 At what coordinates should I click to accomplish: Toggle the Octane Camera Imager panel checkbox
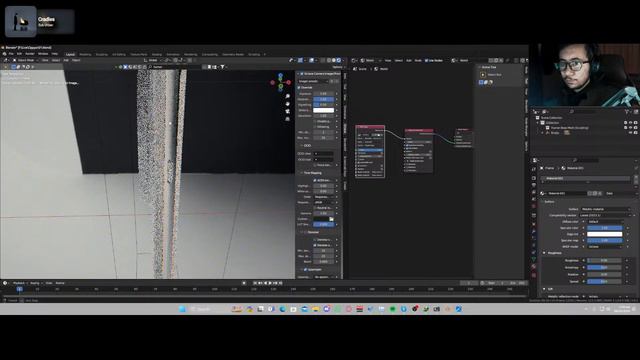[x=302, y=74]
